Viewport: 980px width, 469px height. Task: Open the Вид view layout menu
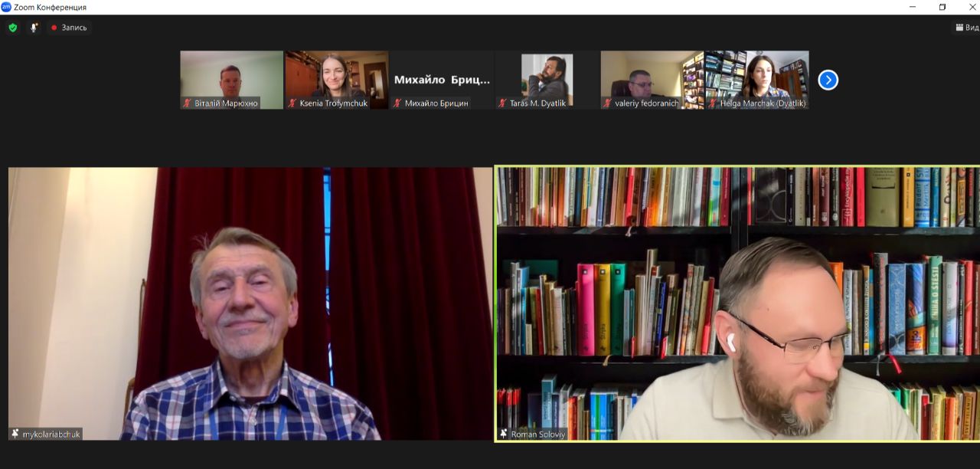tap(966, 28)
